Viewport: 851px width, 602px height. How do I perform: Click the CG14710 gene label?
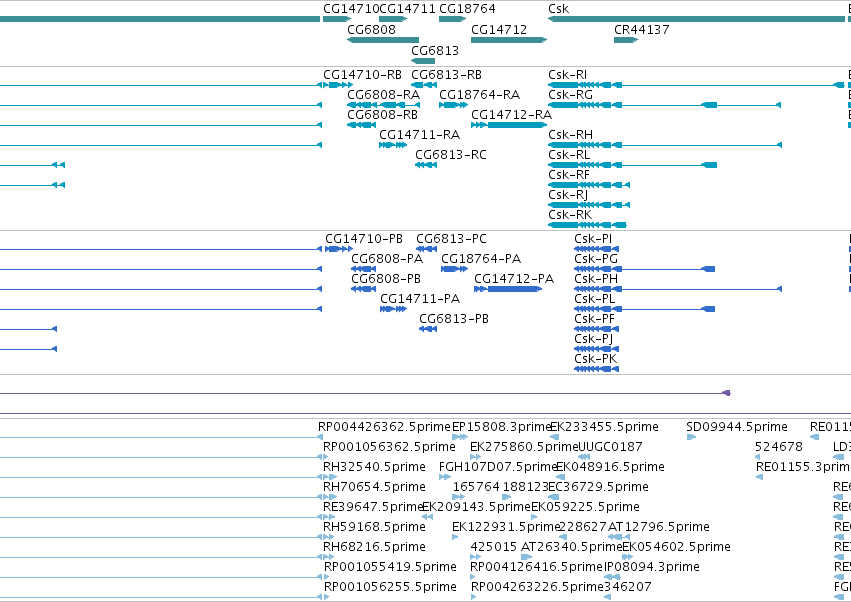(x=351, y=9)
